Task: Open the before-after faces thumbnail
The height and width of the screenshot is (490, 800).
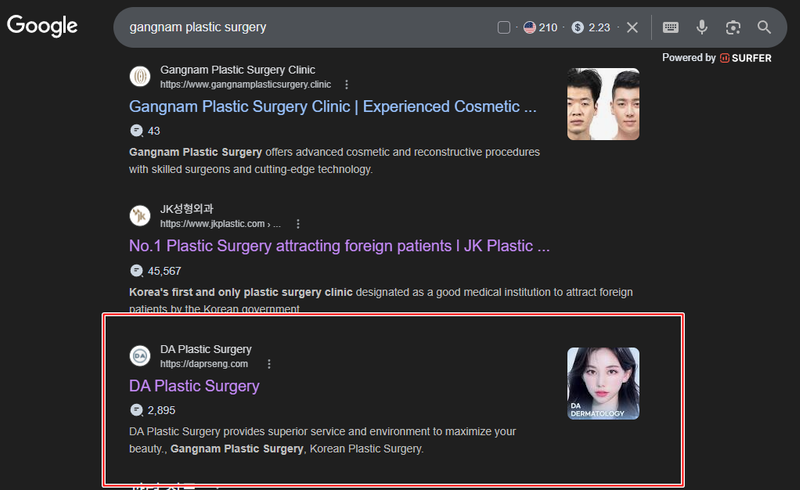Action: click(603, 104)
